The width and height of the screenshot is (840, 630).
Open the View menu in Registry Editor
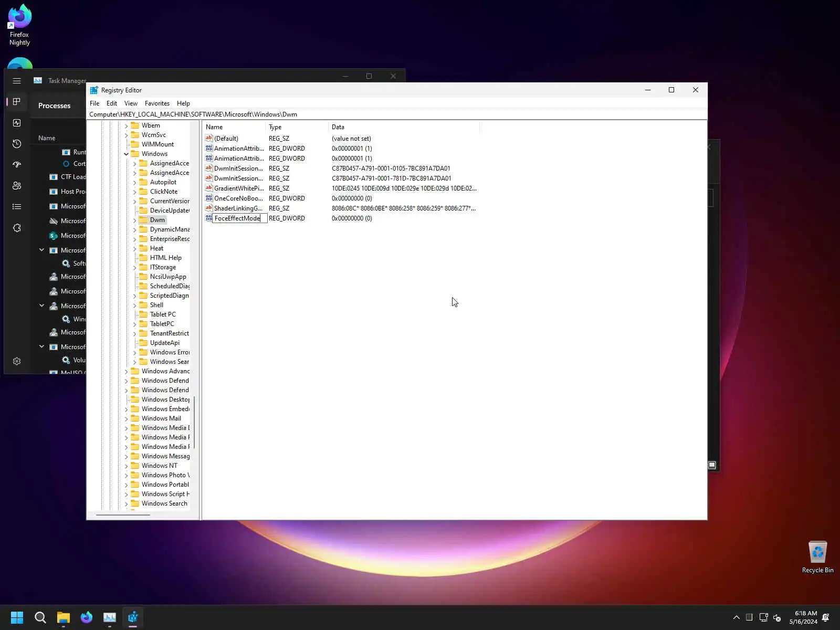click(x=131, y=103)
